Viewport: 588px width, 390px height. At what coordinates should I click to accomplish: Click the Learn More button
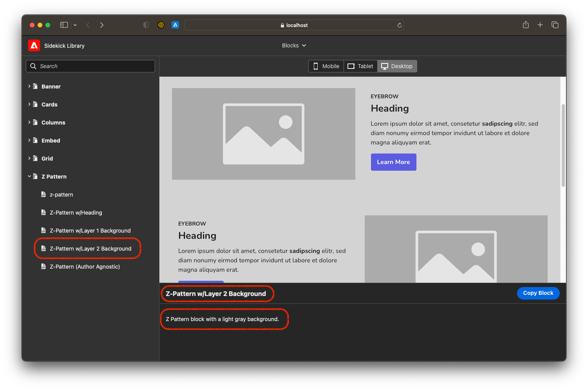click(x=393, y=162)
